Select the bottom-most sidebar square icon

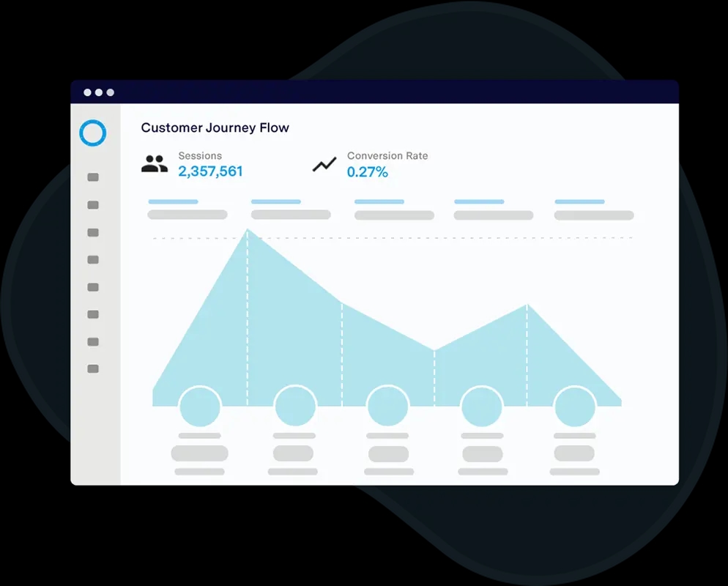93,369
